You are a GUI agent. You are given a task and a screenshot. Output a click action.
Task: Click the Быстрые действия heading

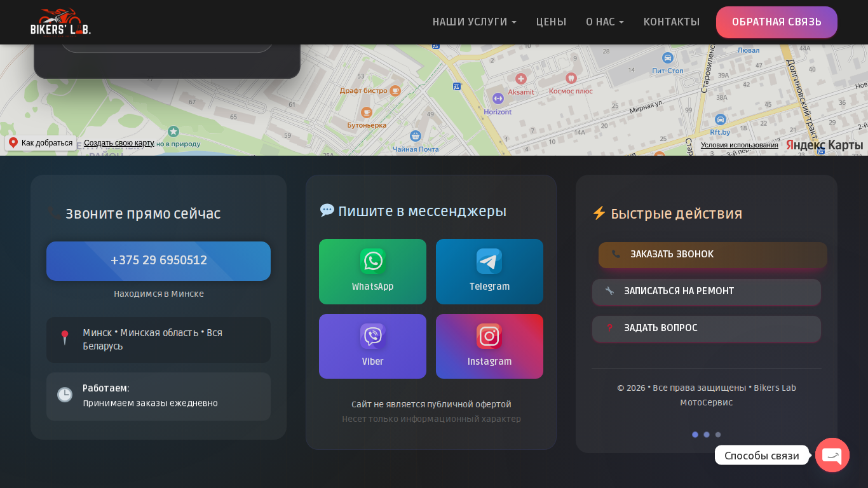[x=676, y=213]
